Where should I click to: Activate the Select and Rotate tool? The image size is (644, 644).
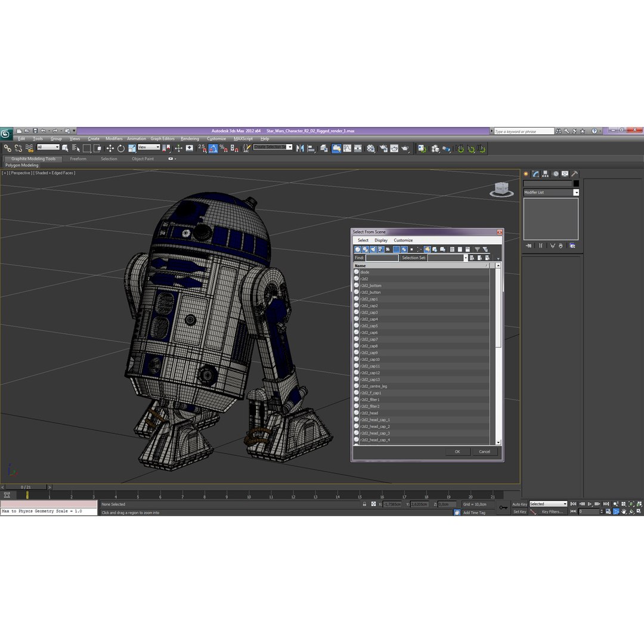(120, 148)
